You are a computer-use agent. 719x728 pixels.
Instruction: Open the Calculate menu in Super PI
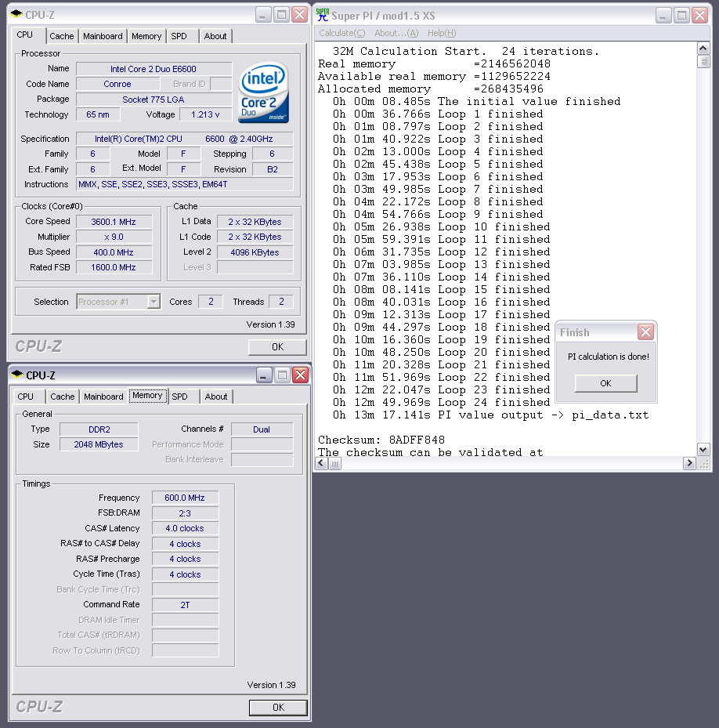tap(342, 33)
